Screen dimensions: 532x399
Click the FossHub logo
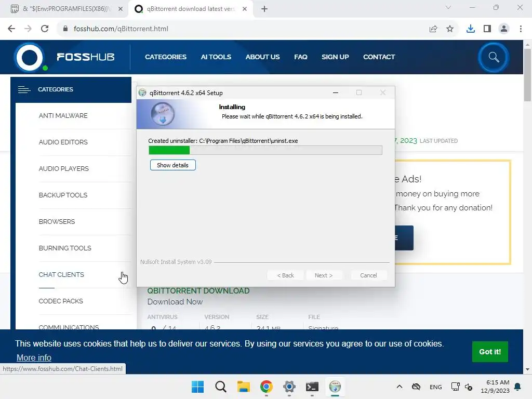pos(64,57)
